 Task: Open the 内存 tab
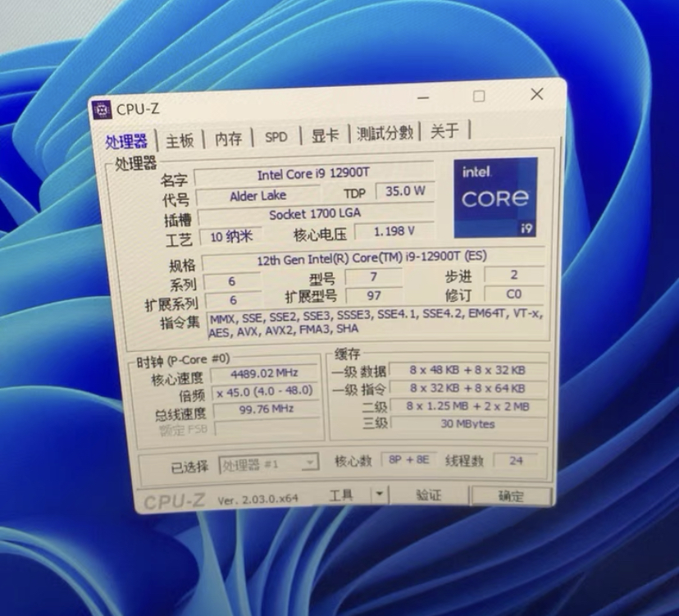tap(228, 139)
